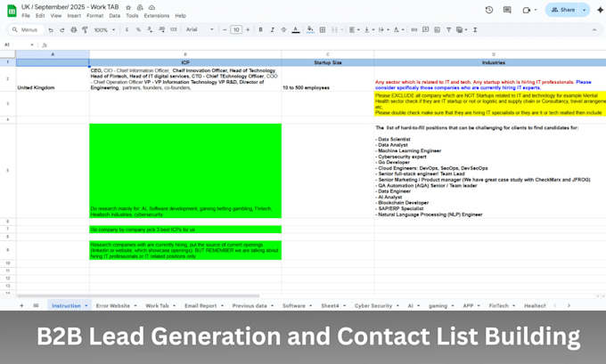Open the Format menu
The height and width of the screenshot is (364, 606).
point(95,16)
